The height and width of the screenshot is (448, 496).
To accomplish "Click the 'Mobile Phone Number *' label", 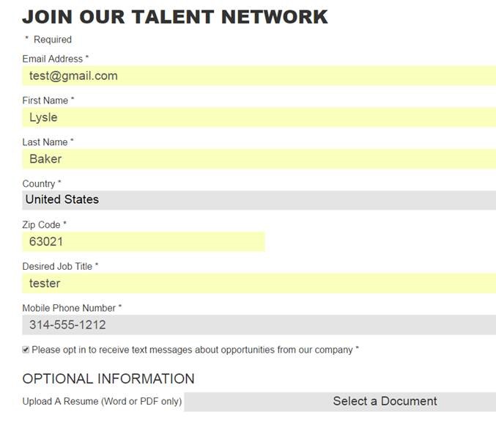I will 72,309.
